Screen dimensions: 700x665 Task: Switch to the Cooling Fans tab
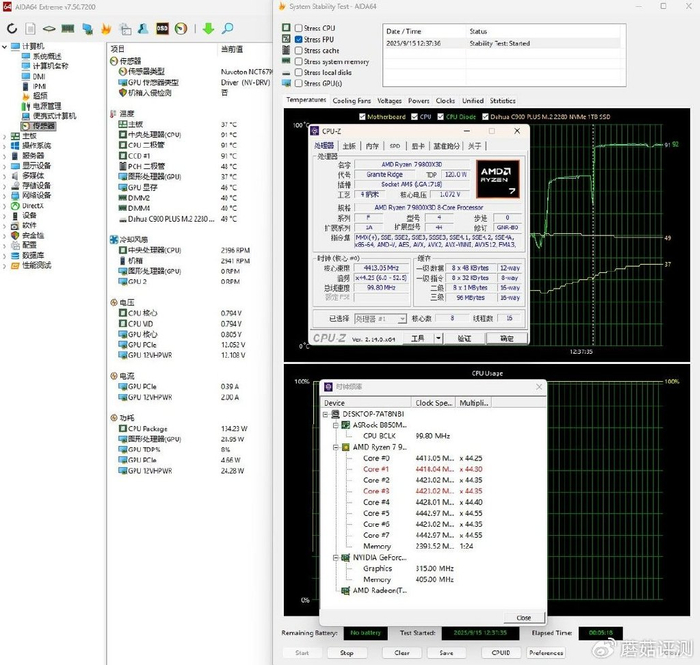click(x=351, y=101)
